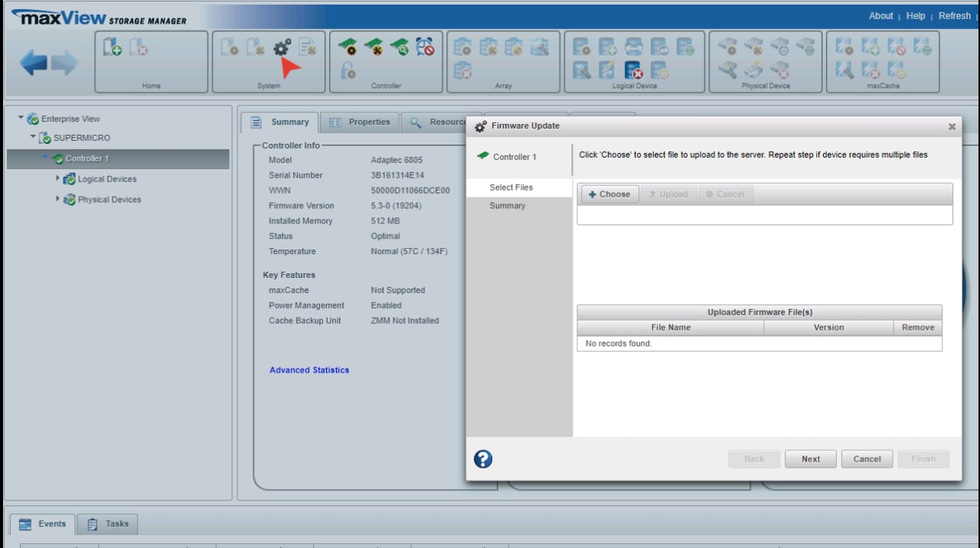This screenshot has height=548, width=980.
Task: Click the logical device with green plus icon
Action: pos(608,47)
